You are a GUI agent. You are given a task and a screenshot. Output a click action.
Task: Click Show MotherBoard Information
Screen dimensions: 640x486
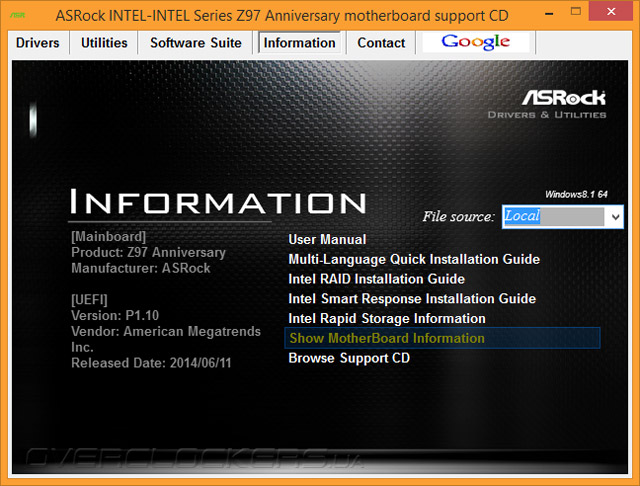pyautogui.click(x=442, y=338)
